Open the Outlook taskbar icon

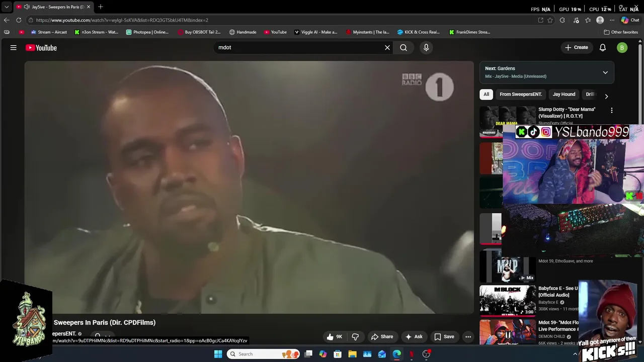tap(382, 354)
